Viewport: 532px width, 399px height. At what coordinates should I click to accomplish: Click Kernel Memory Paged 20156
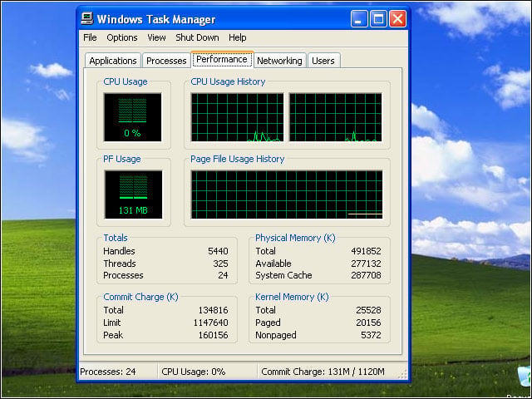368,323
